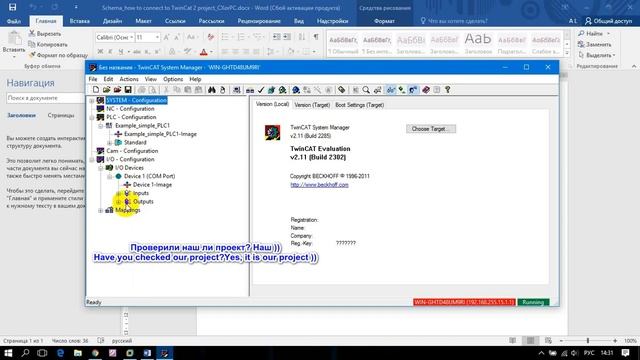Screen dimensions: 640x360
Task: Click the Заменить button in Word ribbon
Action: click(595, 44)
